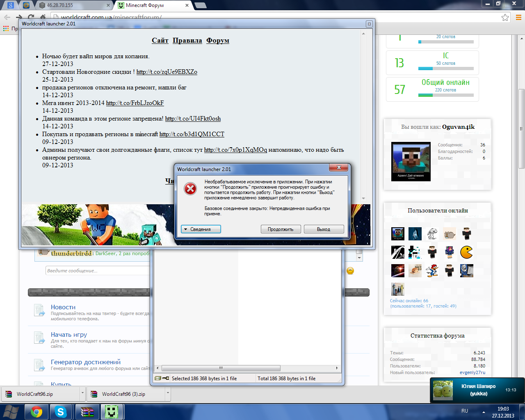This screenshot has height=420, width=525.
Task: Open the WorldCraft96 (3).zip download item
Action: (126, 394)
